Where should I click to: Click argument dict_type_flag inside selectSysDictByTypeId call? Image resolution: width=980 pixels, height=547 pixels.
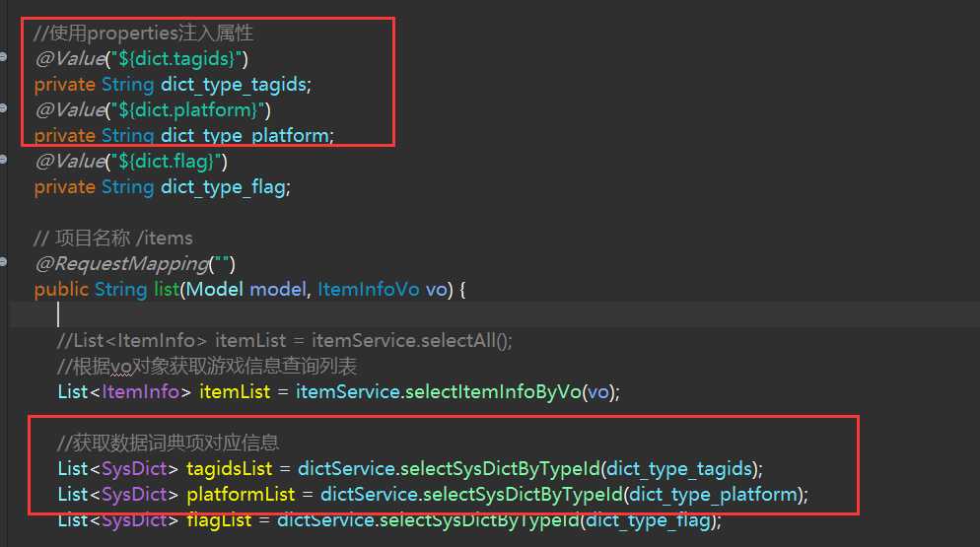click(649, 520)
